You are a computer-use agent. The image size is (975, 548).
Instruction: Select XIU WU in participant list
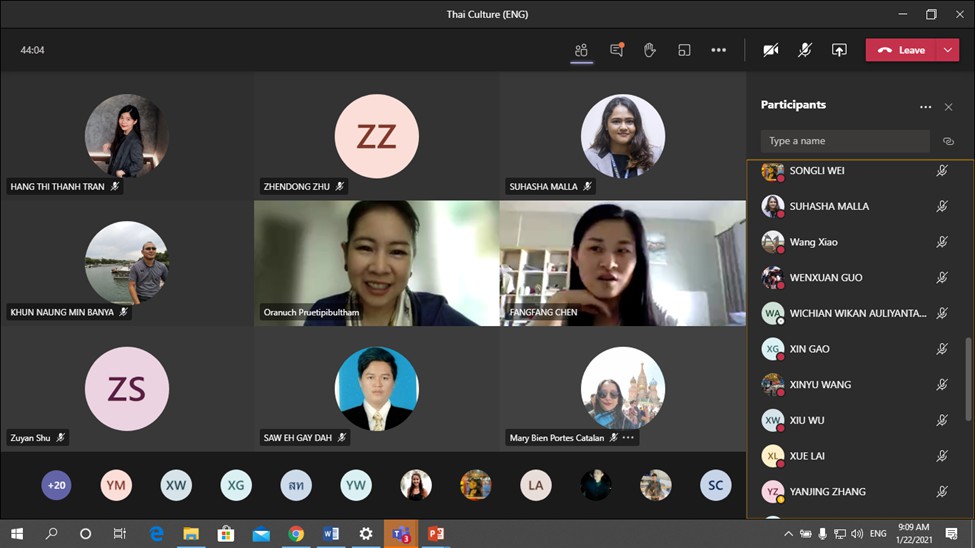860,420
